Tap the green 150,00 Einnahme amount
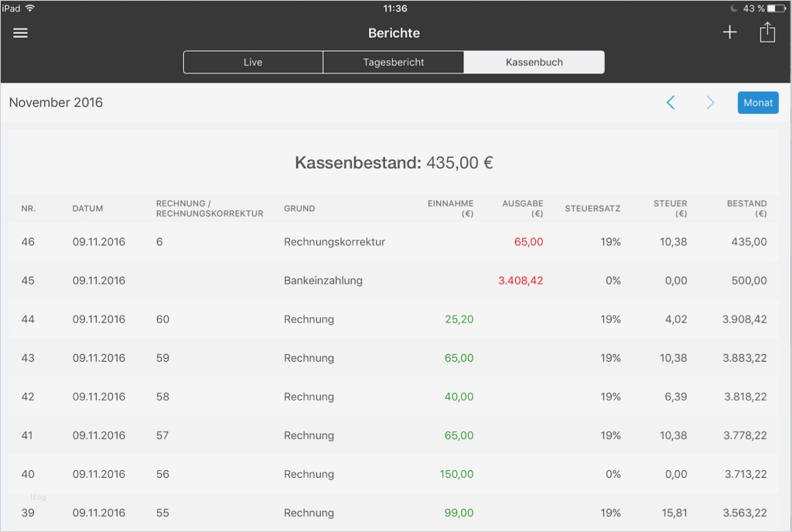792x532 pixels. [456, 474]
